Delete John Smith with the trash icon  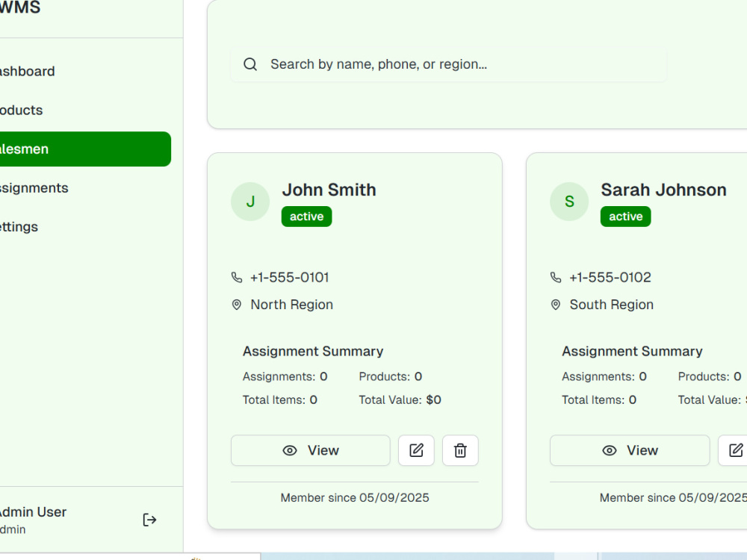click(460, 450)
